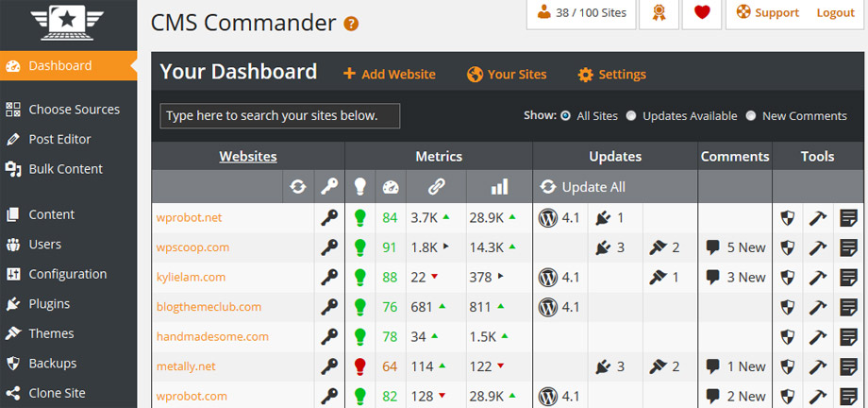Viewport: 868px width, 408px height.
Task: Open the metally.net site link
Action: coord(186,366)
